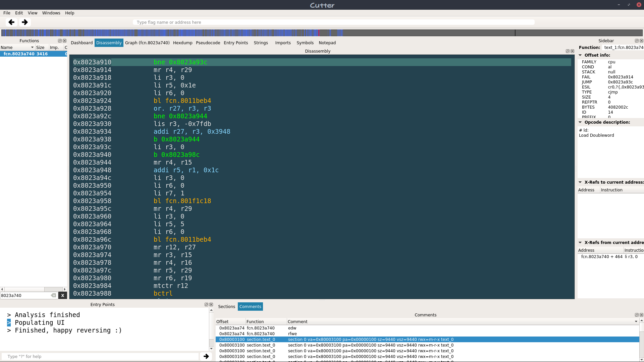
Task: Float the Functions panel
Action: coord(60,41)
